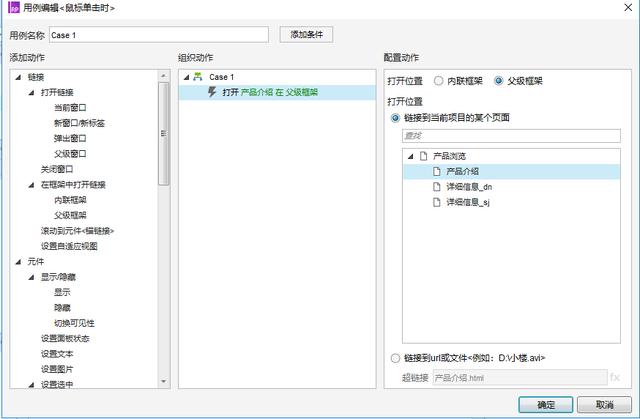Add the 滚动到元件<锚链接> action
Image resolution: width=640 pixels, height=419 pixels.
(x=77, y=231)
